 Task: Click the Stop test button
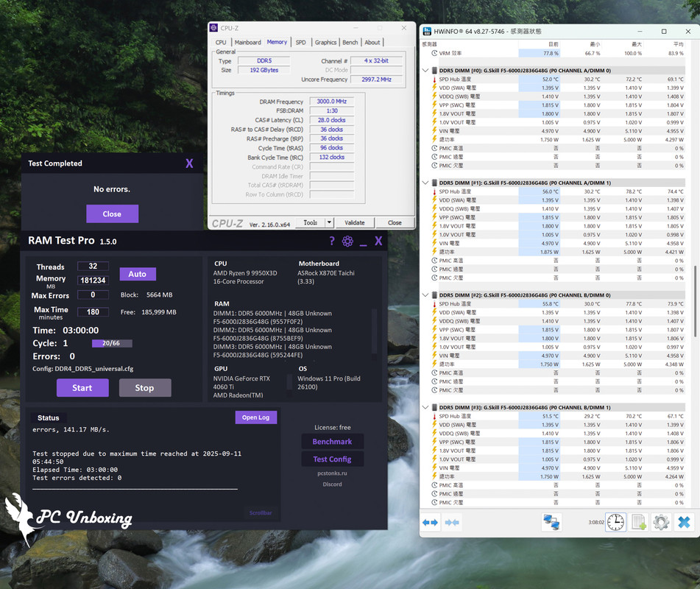145,387
